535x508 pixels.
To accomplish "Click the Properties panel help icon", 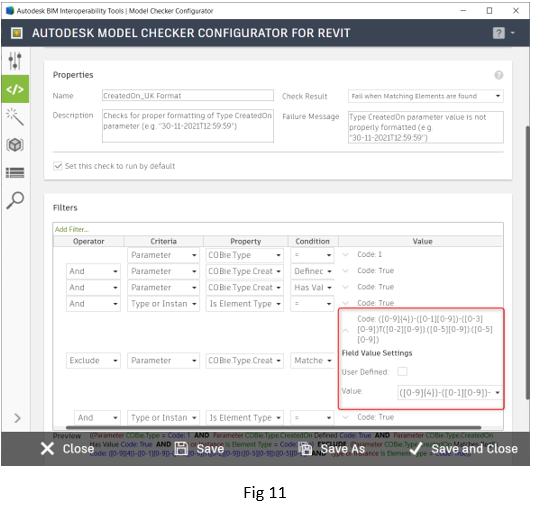I will pos(498,75).
